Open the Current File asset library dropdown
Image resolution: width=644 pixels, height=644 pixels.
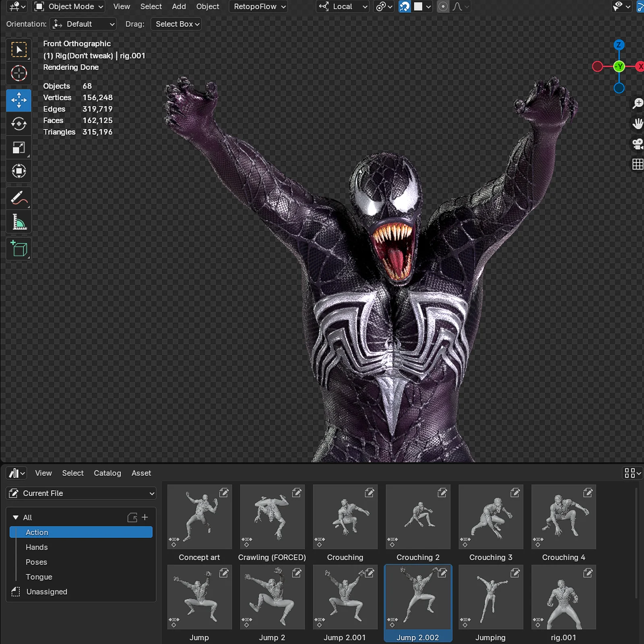click(80, 493)
